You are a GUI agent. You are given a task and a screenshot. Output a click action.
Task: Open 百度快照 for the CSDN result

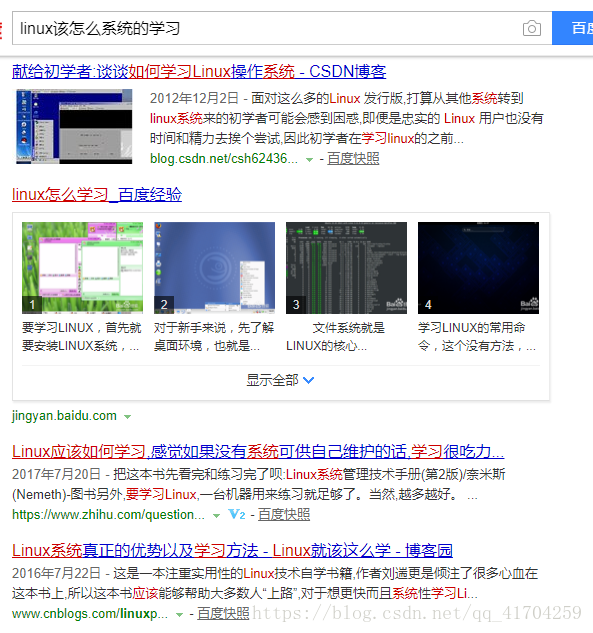[x=353, y=159]
